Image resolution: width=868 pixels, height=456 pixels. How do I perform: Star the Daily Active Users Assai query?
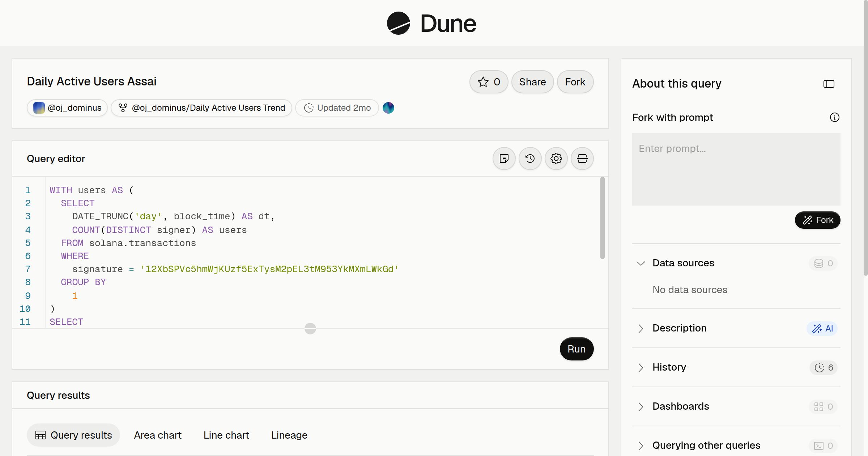tap(489, 82)
